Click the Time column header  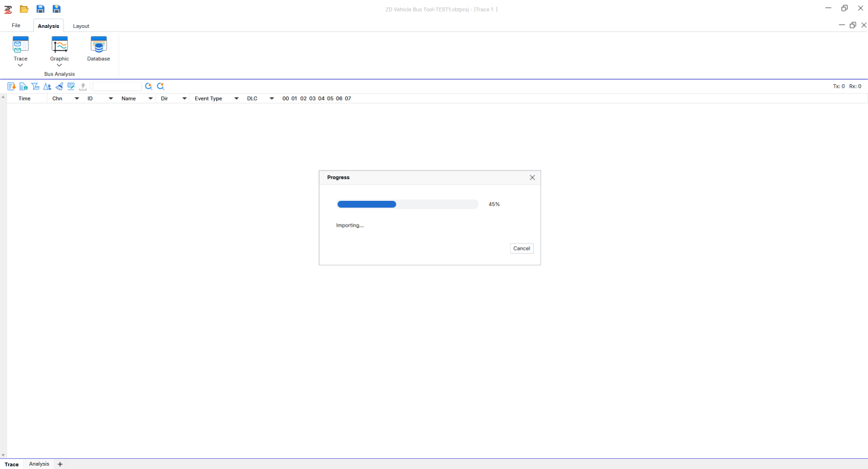click(x=24, y=98)
